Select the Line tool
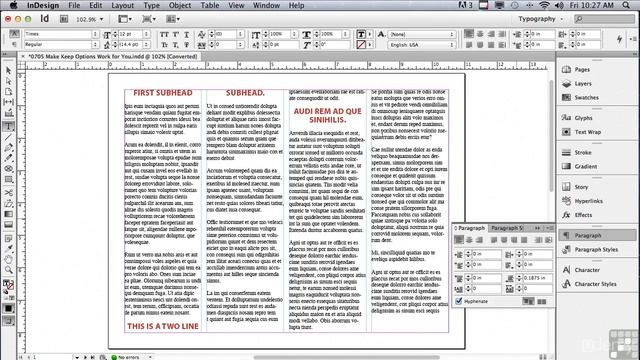640x360 pixels. coord(9,137)
